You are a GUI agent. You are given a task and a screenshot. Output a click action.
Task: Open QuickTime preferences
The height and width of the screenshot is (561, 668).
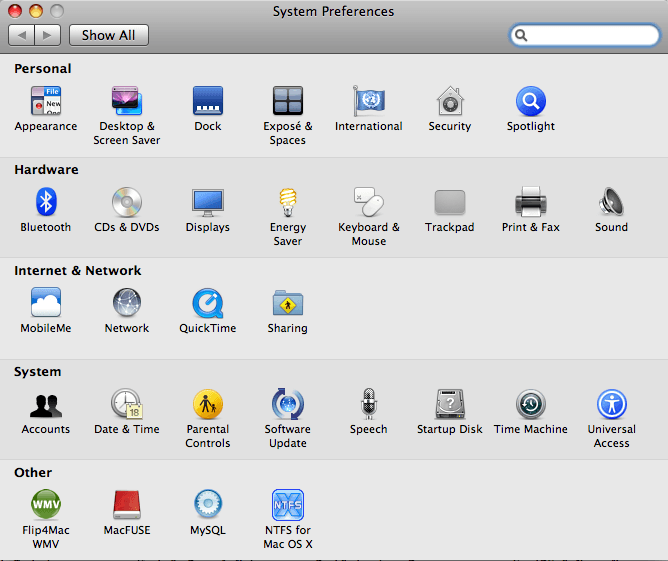[x=207, y=303]
